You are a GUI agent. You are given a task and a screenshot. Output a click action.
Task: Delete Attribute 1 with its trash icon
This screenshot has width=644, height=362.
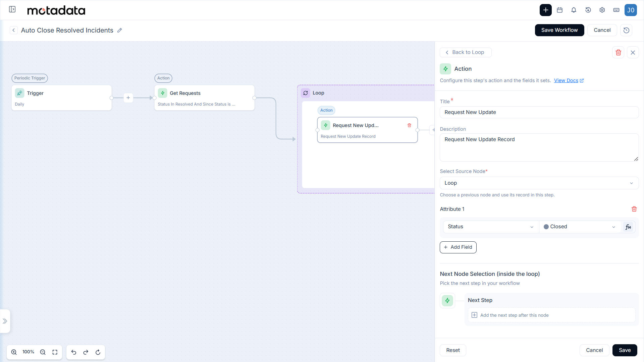tap(634, 209)
